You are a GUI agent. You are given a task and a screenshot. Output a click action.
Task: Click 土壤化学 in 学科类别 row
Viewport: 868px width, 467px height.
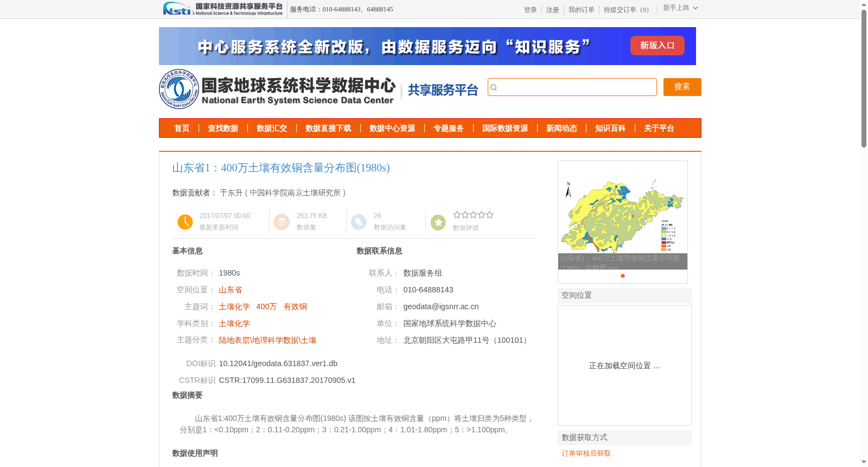click(x=234, y=323)
